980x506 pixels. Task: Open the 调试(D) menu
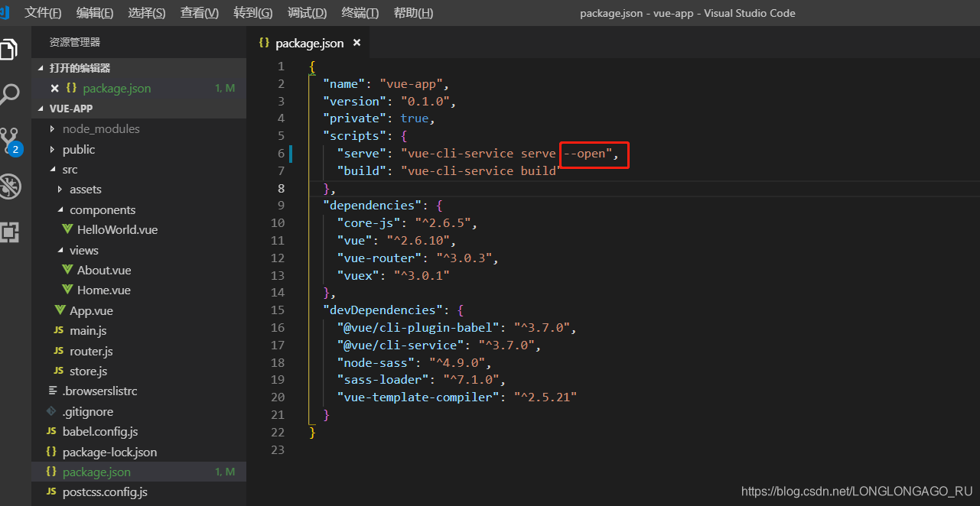(307, 13)
